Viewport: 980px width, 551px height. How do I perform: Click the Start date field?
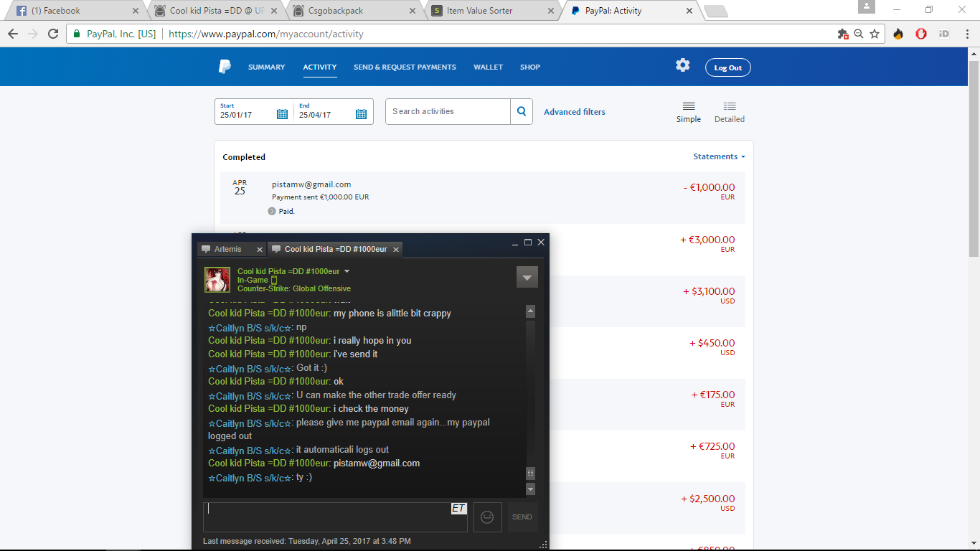(x=254, y=111)
